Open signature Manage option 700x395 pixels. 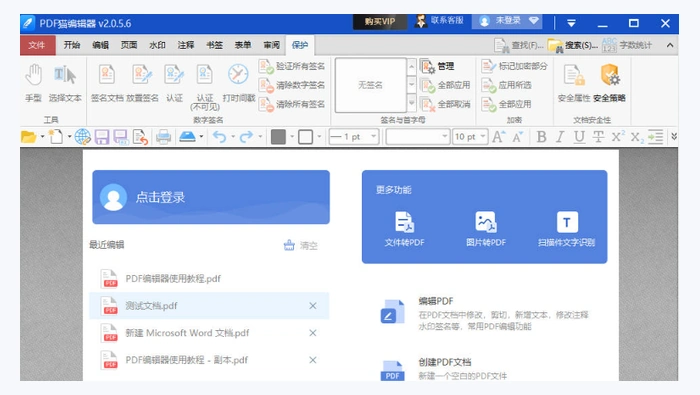[438, 66]
